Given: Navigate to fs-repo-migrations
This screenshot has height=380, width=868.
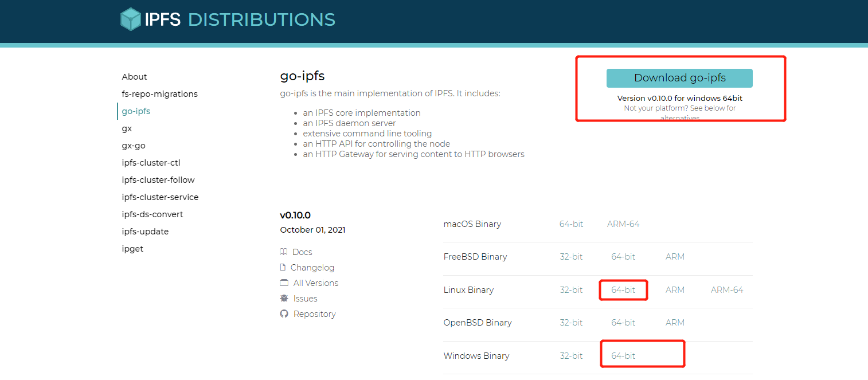Looking at the screenshot, I should (159, 93).
